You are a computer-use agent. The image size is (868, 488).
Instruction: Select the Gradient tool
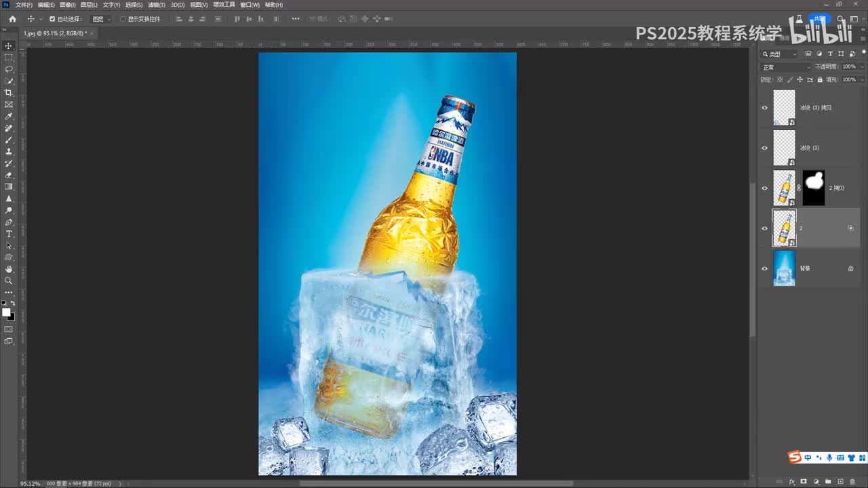click(x=9, y=186)
